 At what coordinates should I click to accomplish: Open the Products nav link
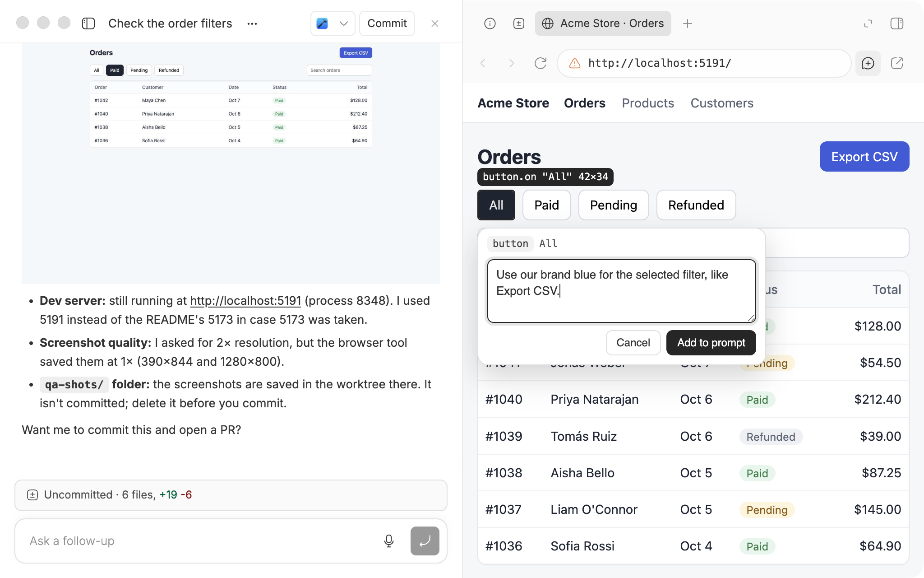point(648,103)
